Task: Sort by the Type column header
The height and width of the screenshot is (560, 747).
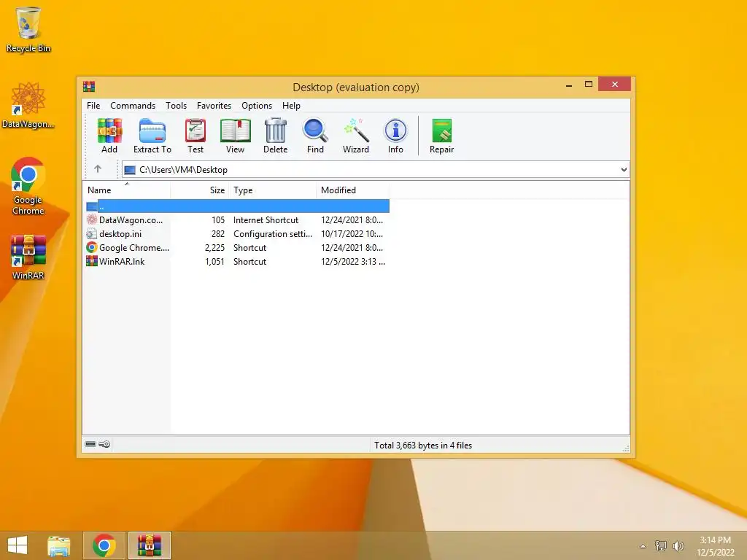Action: (273, 190)
